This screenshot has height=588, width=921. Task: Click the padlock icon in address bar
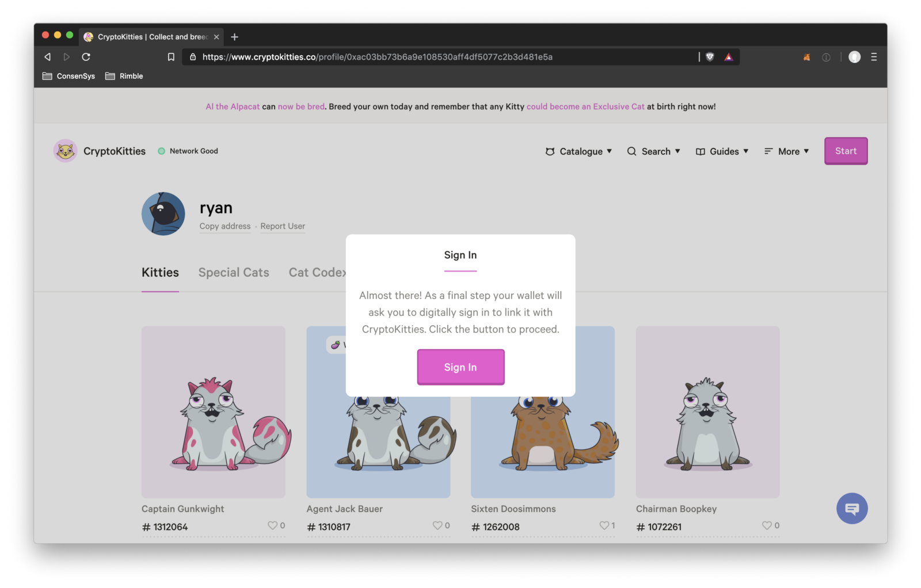click(x=193, y=57)
